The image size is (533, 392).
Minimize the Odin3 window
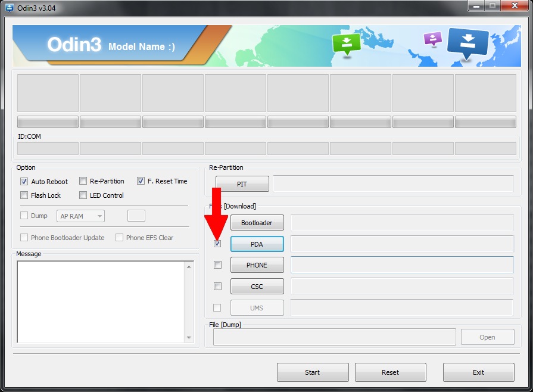pos(477,6)
